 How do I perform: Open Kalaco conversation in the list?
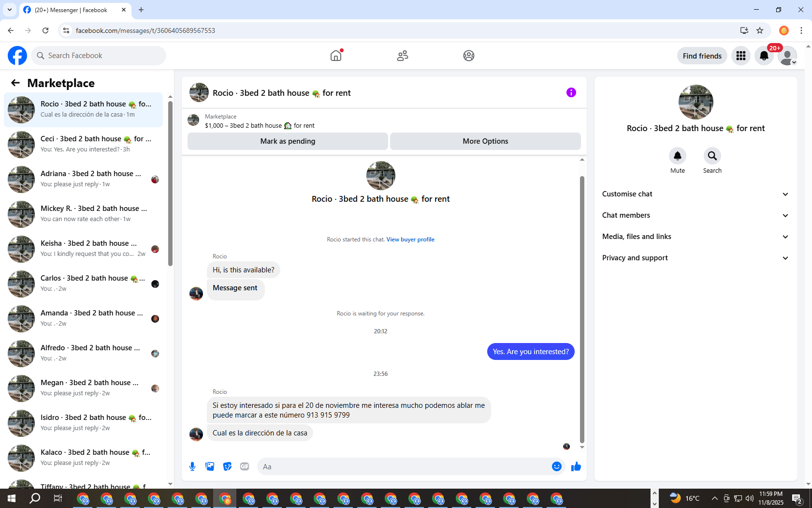coord(83,458)
